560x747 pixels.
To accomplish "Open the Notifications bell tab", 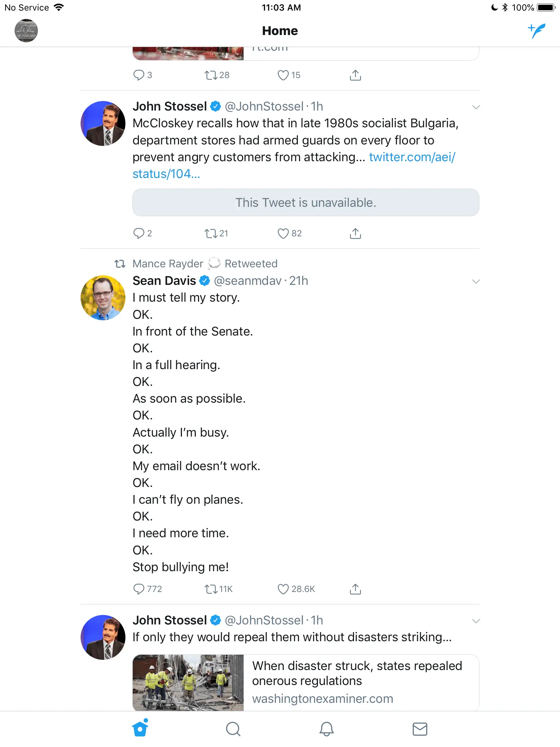I will tap(327, 729).
